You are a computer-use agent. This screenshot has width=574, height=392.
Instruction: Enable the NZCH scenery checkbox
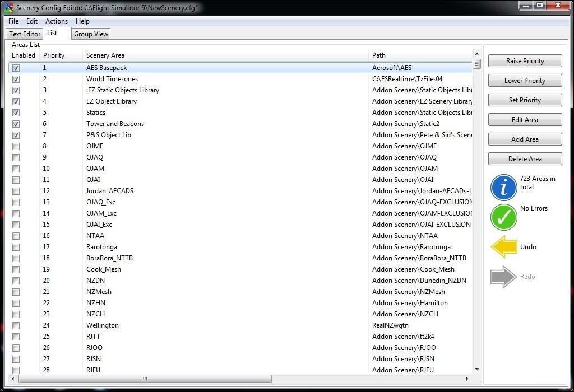16,315
